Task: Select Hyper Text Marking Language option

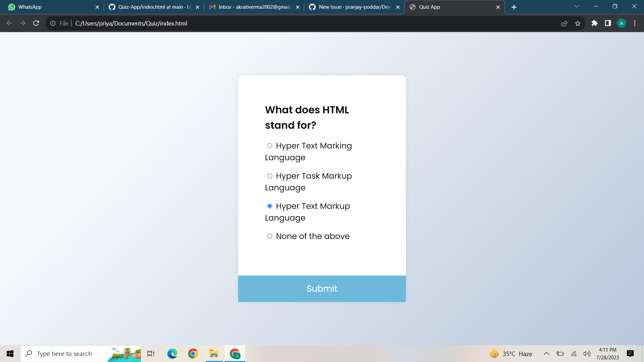Action: (270, 146)
